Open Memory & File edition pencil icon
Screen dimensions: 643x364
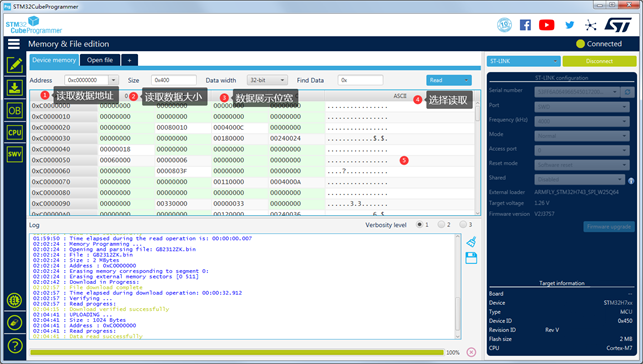14,65
